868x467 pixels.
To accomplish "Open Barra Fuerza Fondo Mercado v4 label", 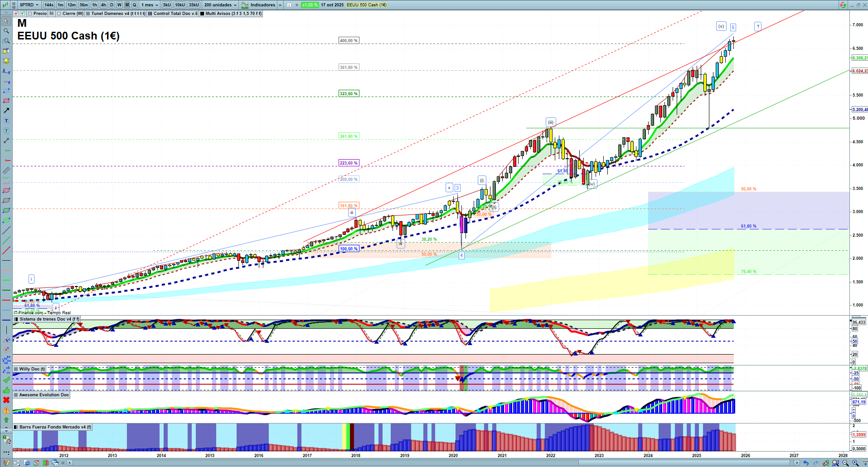I will [53, 427].
